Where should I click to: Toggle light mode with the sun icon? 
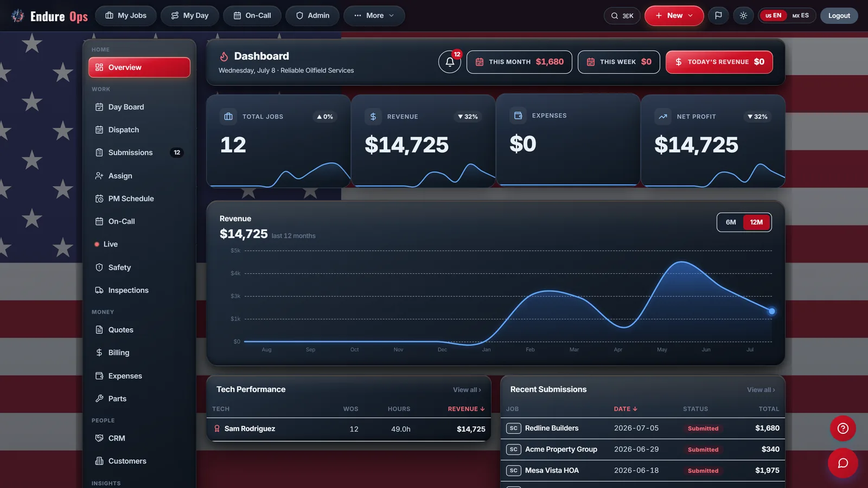pyautogui.click(x=743, y=16)
